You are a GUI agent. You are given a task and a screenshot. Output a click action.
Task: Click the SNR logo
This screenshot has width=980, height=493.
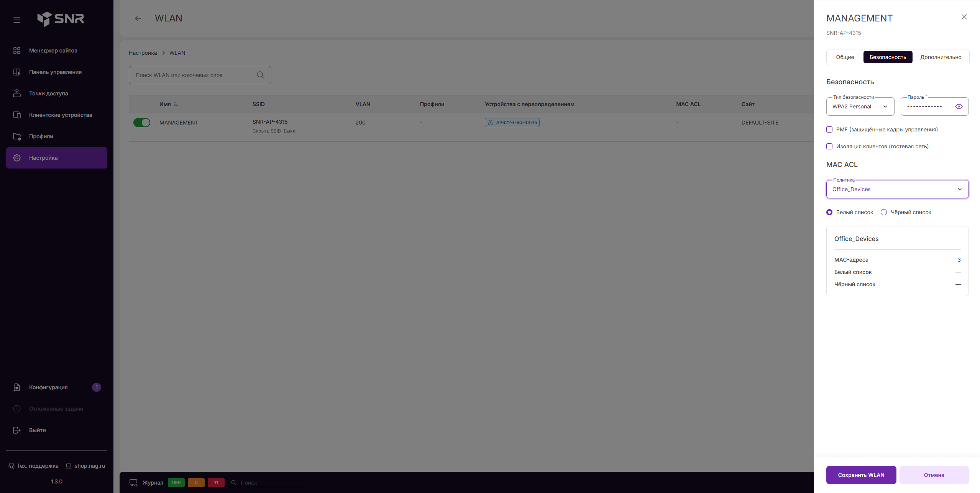(61, 18)
